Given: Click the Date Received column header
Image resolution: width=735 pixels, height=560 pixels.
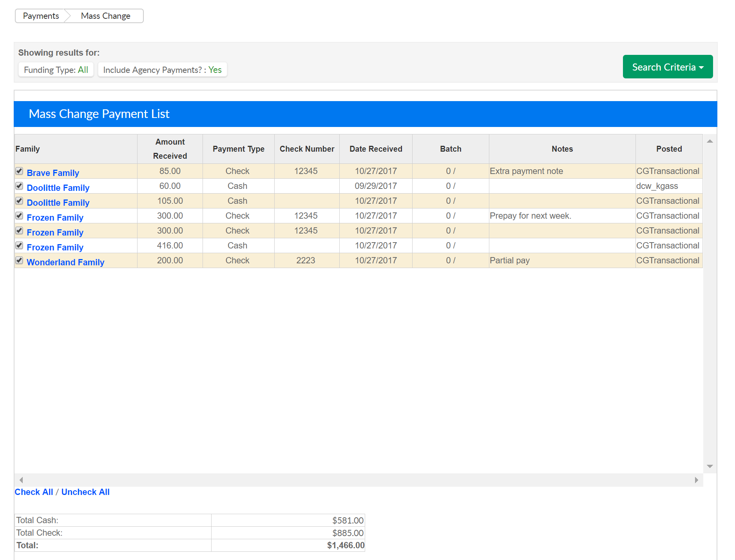Looking at the screenshot, I should click(x=376, y=149).
